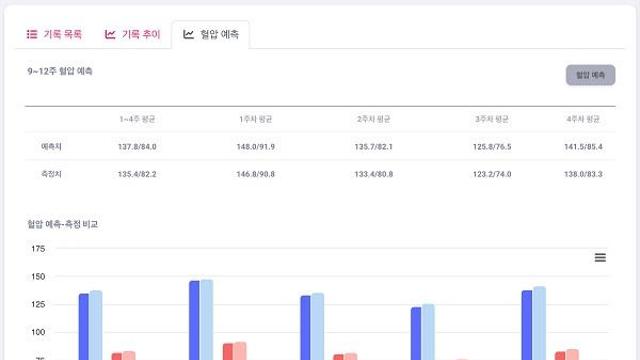Click the second group's dark blue bar

tap(195, 320)
